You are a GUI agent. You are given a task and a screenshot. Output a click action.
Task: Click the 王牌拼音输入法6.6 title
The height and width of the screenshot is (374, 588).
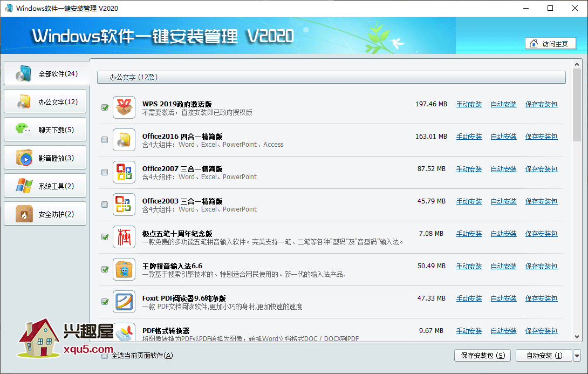coord(172,266)
